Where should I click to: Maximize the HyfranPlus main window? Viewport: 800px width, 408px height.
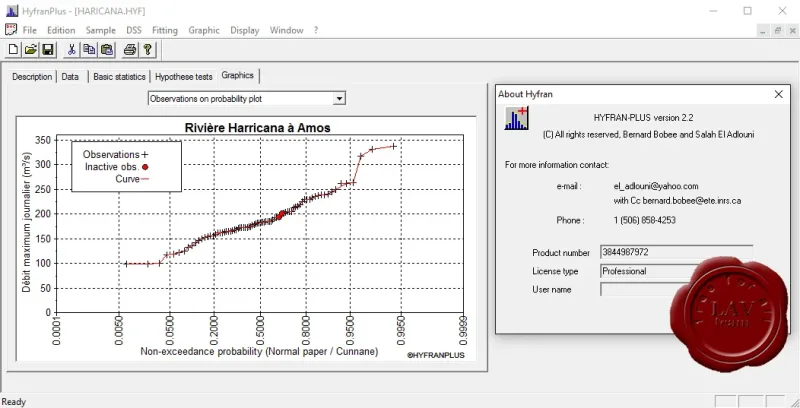point(747,11)
